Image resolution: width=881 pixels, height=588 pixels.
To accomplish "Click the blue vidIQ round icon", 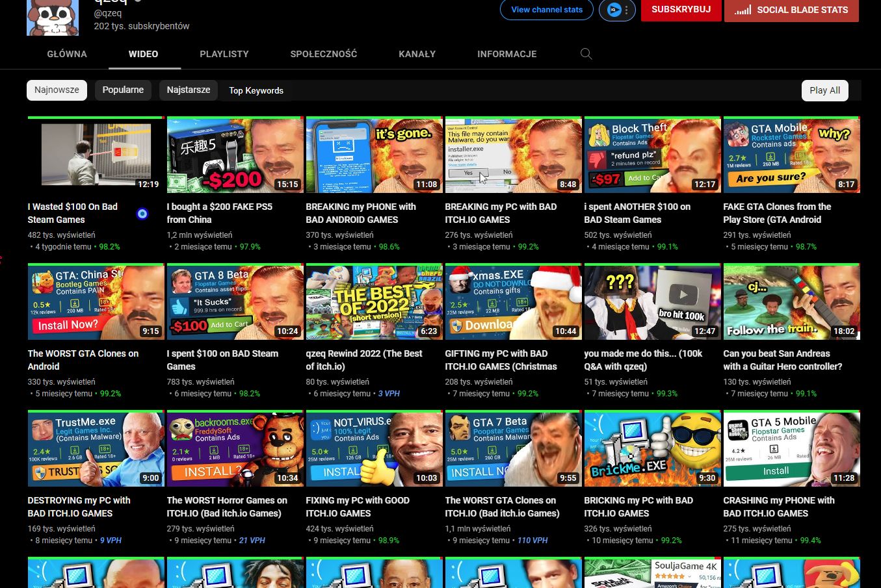I will (613, 10).
